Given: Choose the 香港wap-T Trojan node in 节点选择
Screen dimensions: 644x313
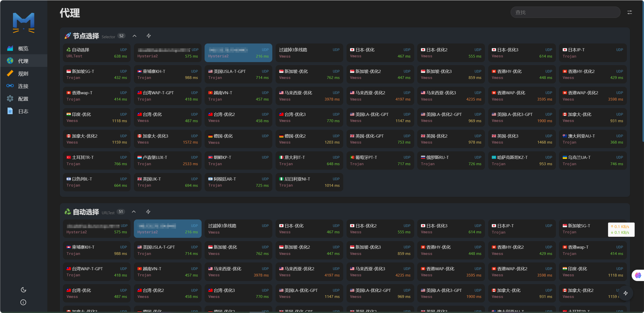Looking at the screenshot, I should [x=97, y=96].
